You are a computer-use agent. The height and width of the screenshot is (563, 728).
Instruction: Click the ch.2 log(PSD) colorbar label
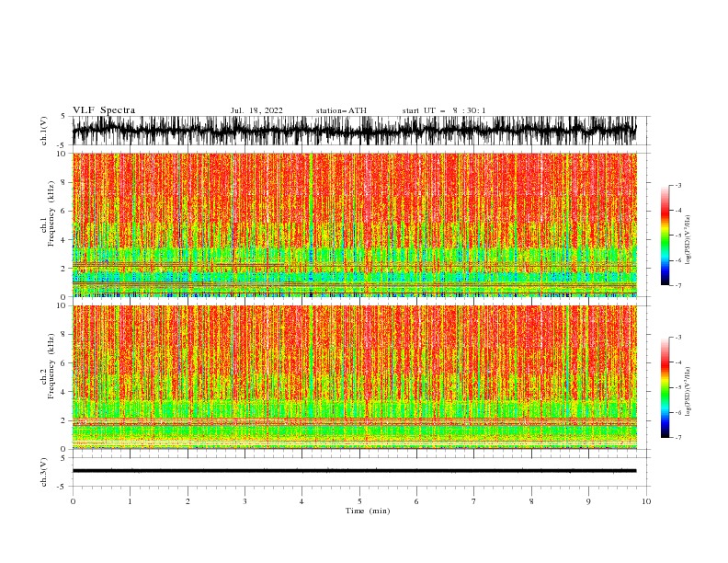pos(688,392)
